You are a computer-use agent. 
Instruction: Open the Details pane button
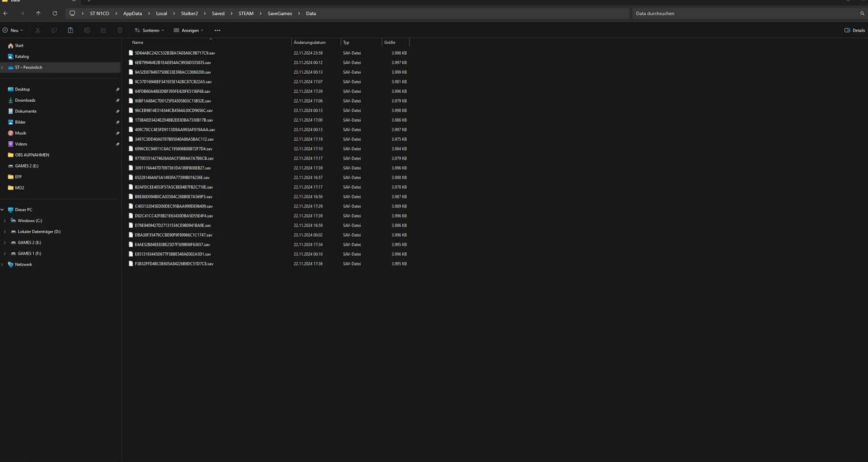(854, 30)
